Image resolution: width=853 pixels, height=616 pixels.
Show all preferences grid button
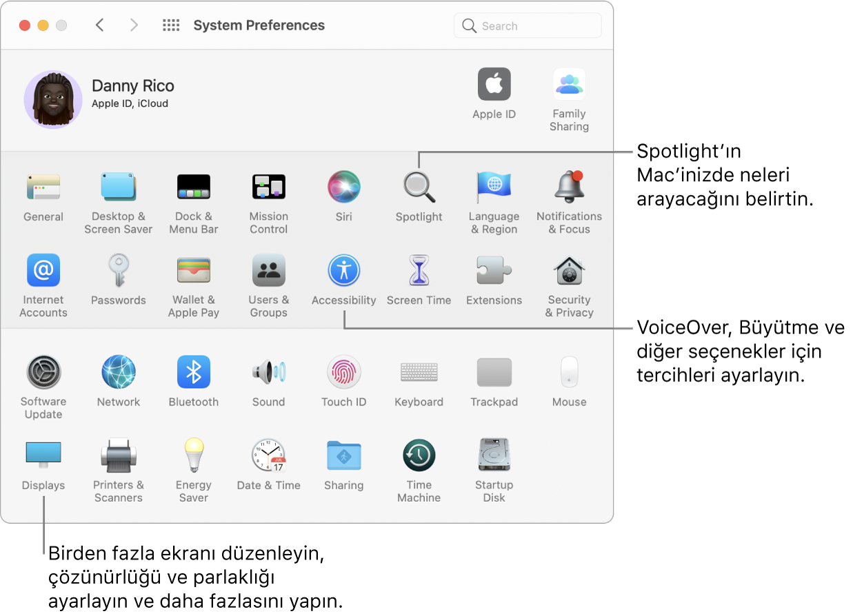pyautogui.click(x=171, y=25)
